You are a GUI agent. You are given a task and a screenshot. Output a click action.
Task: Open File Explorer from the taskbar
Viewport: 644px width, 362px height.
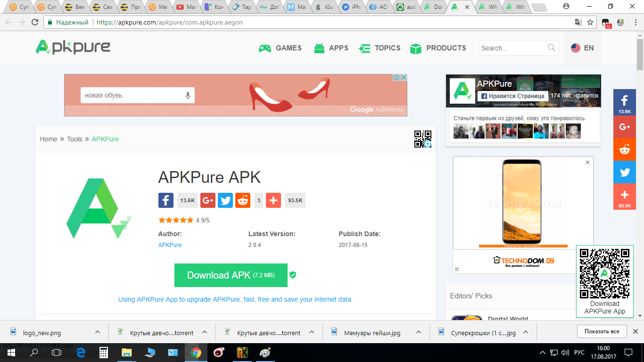tap(126, 353)
